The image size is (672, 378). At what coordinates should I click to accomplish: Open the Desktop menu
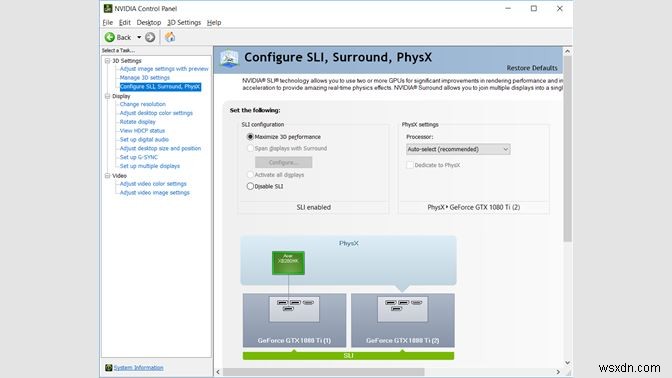[x=149, y=22]
